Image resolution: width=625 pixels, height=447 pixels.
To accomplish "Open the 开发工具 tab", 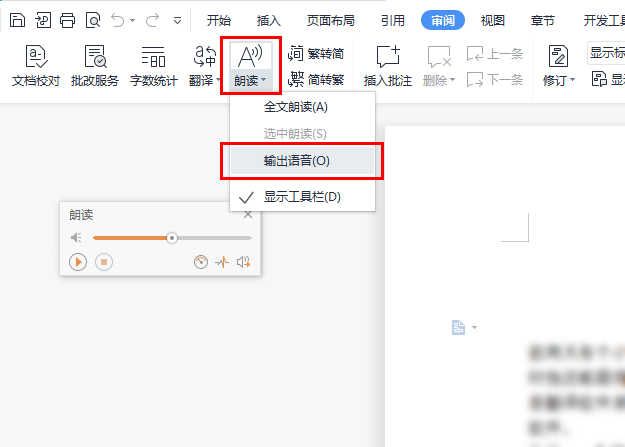I will [604, 20].
